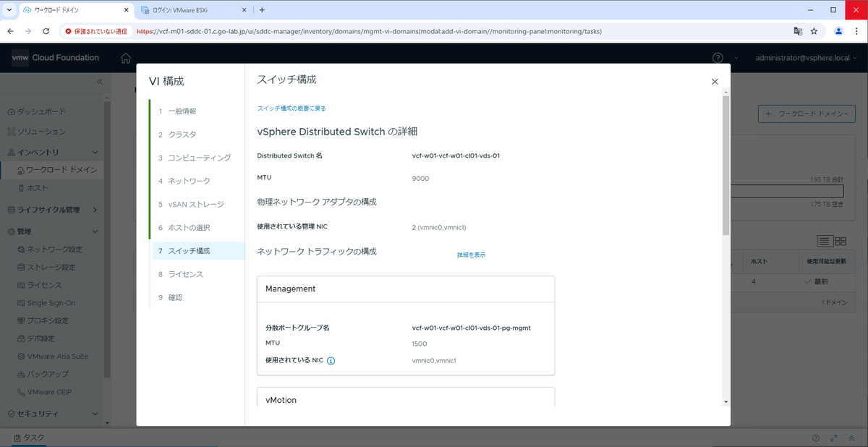Click 詳細を表示 link
This screenshot has height=447, width=868.
point(471,255)
